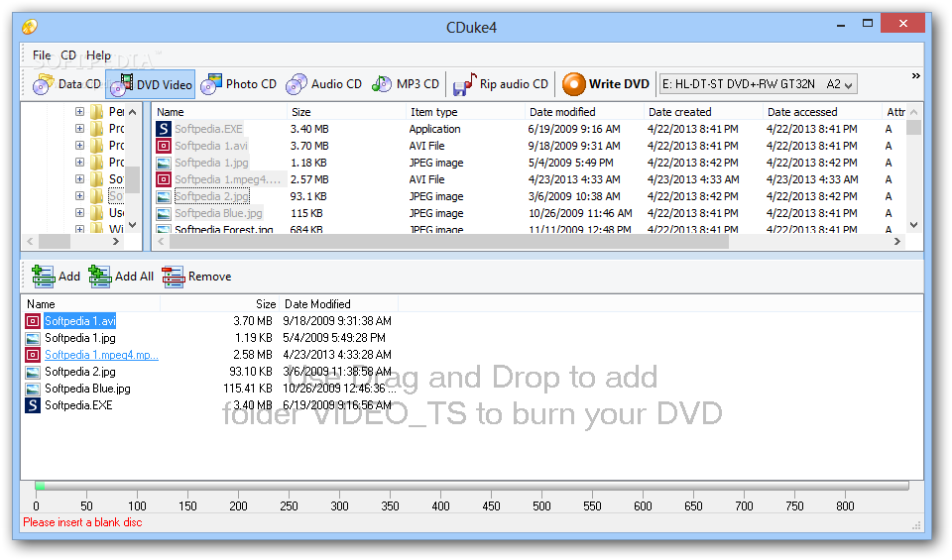Click Softpedia.EXE icon in burn list
Screen dimensions: 952x560
(x=33, y=406)
